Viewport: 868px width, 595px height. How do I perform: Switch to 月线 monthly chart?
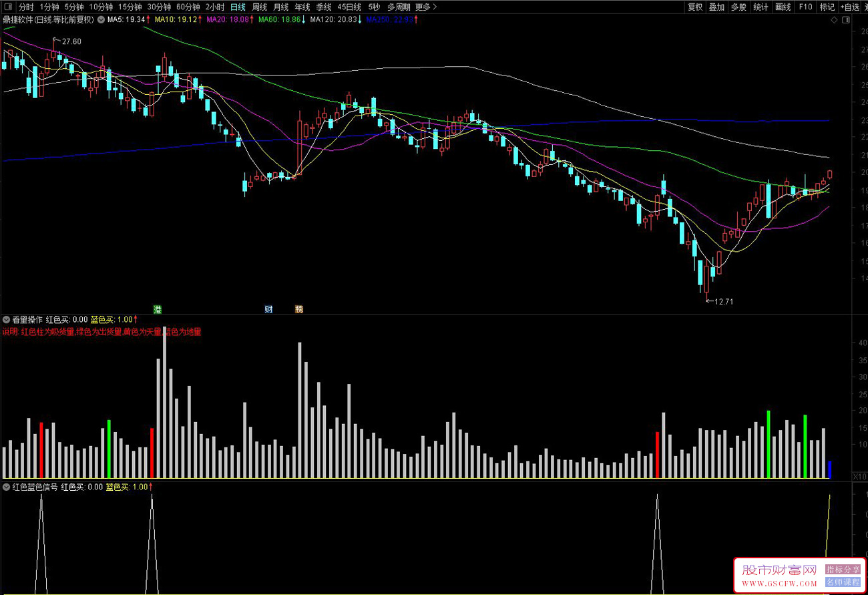click(281, 7)
